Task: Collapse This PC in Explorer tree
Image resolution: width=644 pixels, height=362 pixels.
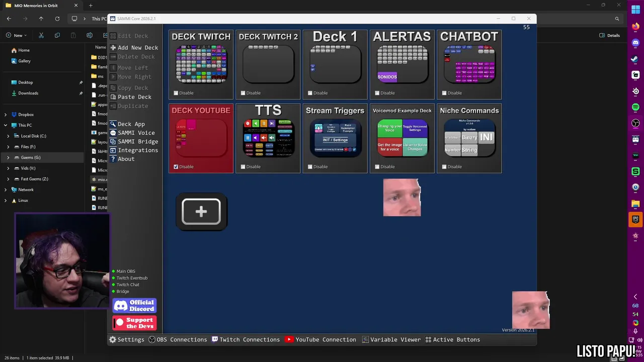Action: pos(6,125)
